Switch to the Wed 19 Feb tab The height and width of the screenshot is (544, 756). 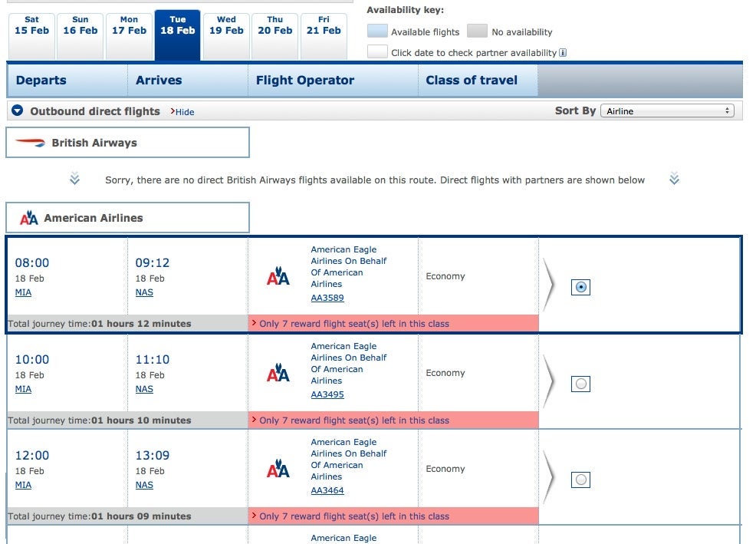tap(226, 35)
